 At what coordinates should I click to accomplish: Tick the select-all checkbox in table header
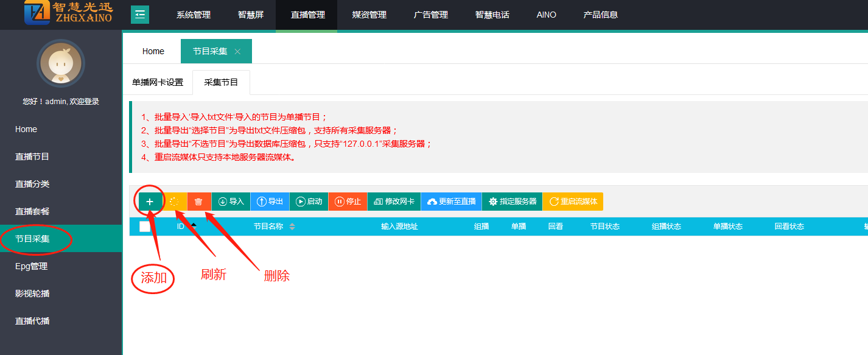145,227
